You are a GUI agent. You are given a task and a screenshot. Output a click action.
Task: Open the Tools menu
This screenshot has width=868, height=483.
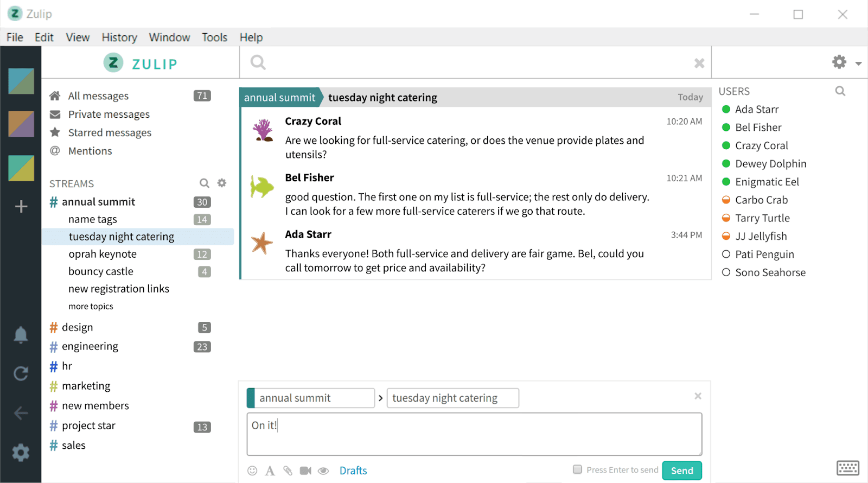tap(214, 37)
